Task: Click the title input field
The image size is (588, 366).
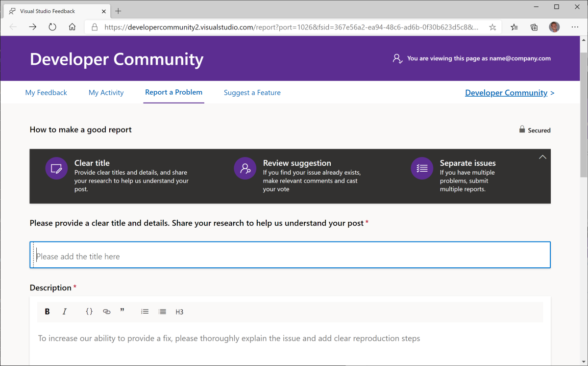Action: tap(290, 256)
